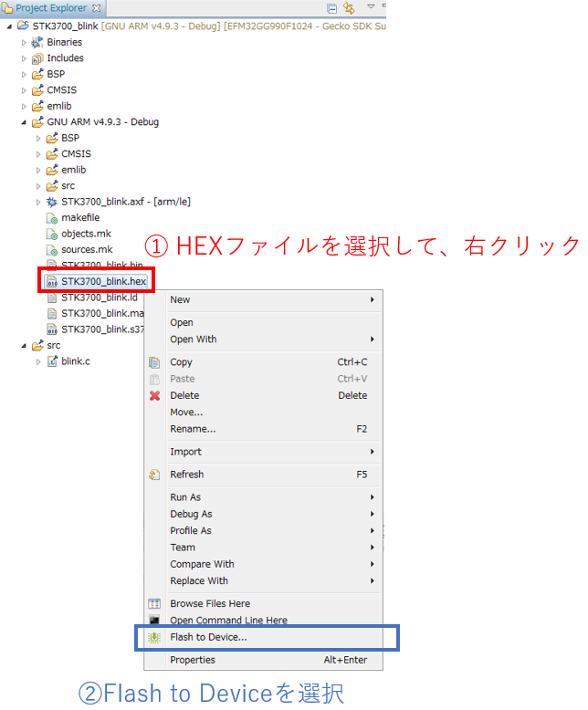
Task: Choose Properties from the context menu
Action: (x=193, y=660)
